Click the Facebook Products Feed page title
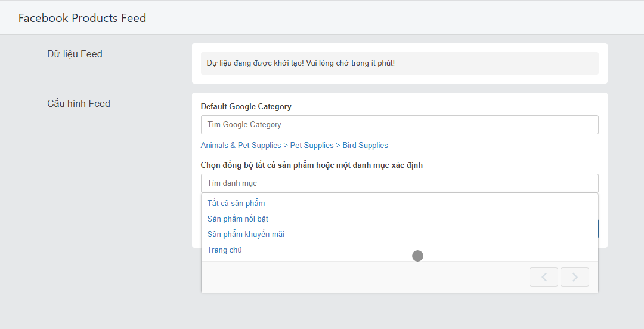Image resolution: width=644 pixels, height=329 pixels. [x=82, y=18]
